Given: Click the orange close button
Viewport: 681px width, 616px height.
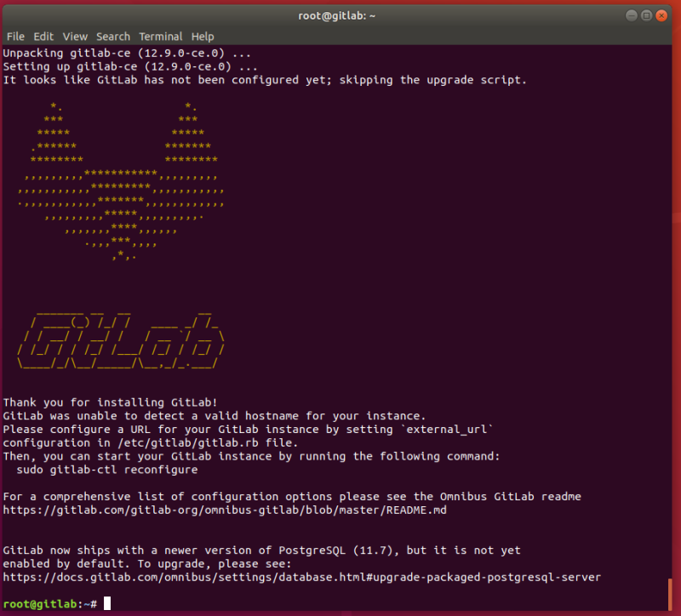Looking at the screenshot, I should 661,14.
